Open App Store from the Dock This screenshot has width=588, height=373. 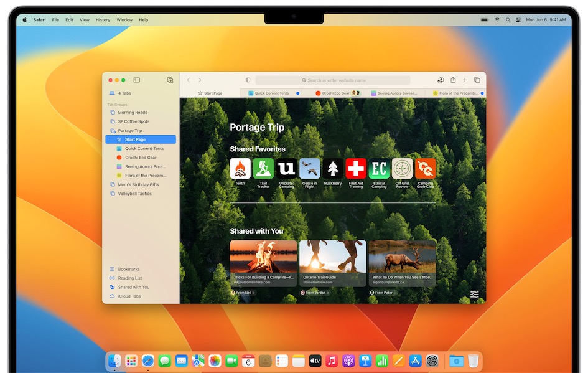point(416,361)
